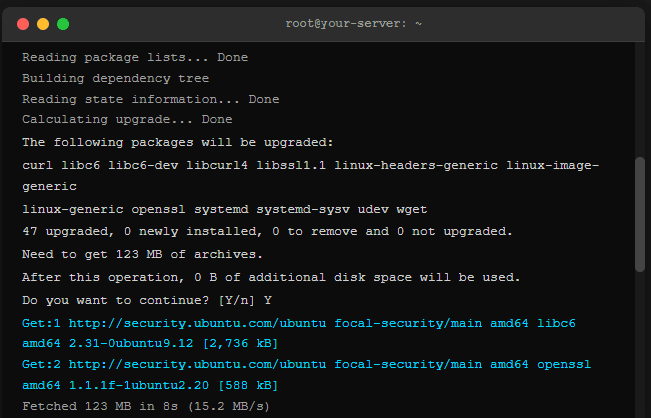
Task: Click the root@your-server window title
Action: coord(325,23)
